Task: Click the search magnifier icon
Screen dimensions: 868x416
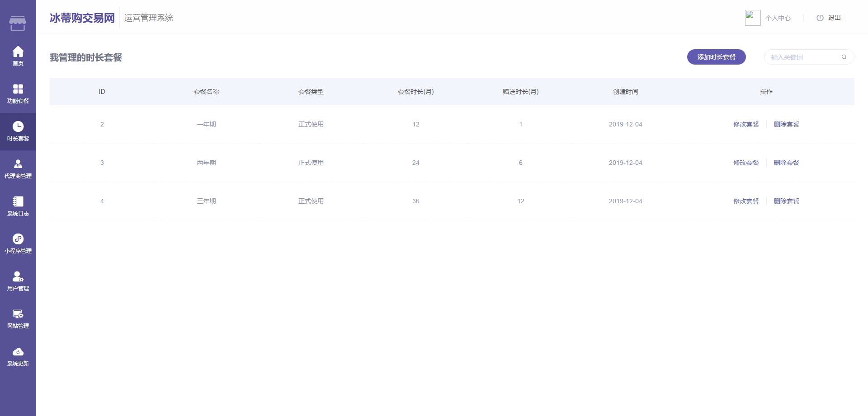Action: point(844,57)
